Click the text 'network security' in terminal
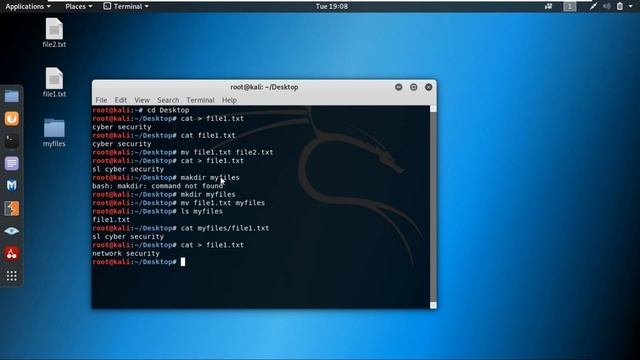The width and height of the screenshot is (640, 360). 126,253
